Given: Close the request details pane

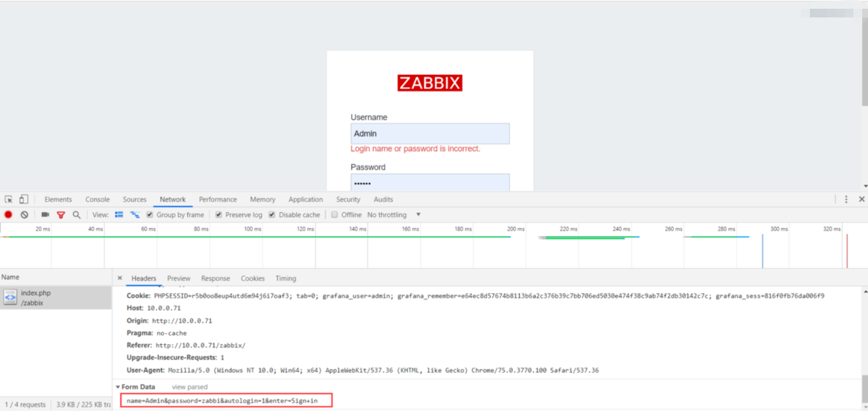Looking at the screenshot, I should 120,278.
